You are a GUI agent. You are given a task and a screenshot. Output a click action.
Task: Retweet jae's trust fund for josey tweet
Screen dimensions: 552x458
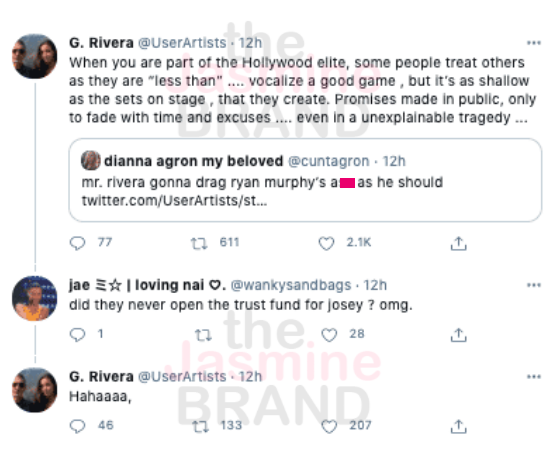[x=203, y=335]
